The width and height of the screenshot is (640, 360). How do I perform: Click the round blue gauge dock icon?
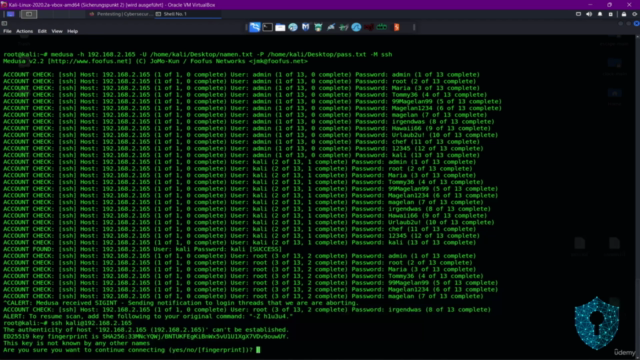point(356,27)
